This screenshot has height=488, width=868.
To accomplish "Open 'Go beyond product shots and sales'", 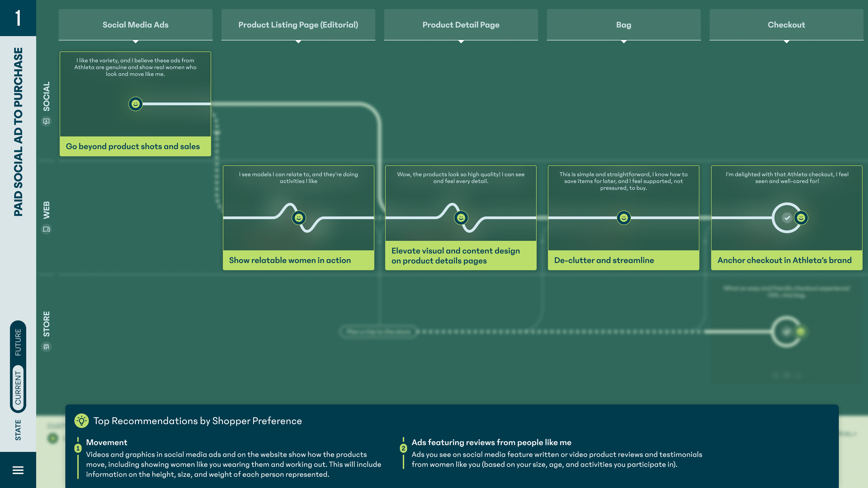I will pyautogui.click(x=135, y=146).
